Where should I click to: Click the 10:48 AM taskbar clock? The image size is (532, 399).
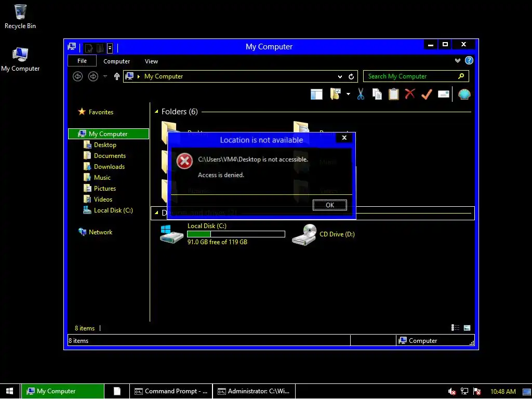(503, 392)
